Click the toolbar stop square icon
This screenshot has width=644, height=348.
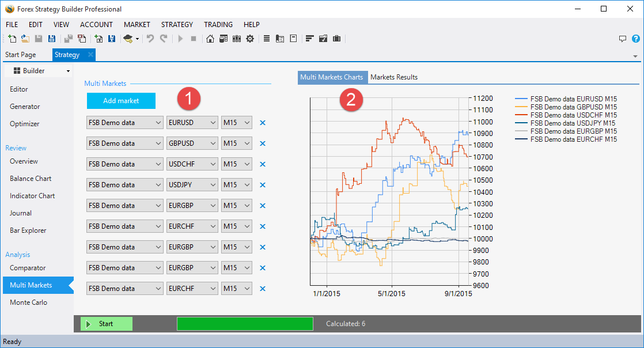[x=194, y=39]
